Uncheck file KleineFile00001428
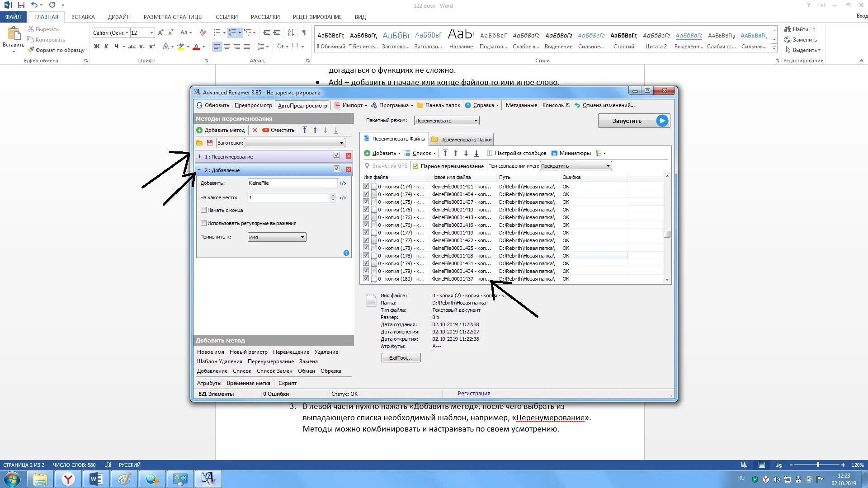 [366, 255]
